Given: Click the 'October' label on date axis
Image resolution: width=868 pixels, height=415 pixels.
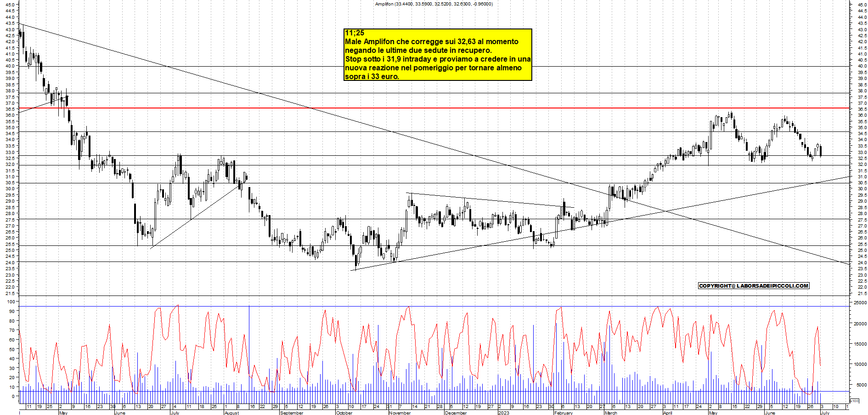Looking at the screenshot, I should pyautogui.click(x=344, y=413).
